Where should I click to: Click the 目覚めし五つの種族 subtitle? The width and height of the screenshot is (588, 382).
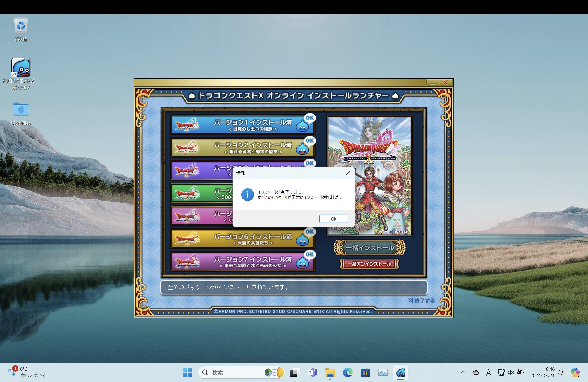(252, 129)
